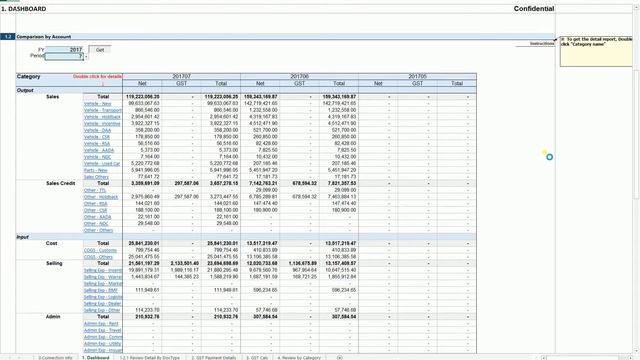The height and width of the screenshot is (360, 640).
Task: Open the Other - TTL link
Action: tap(95, 190)
